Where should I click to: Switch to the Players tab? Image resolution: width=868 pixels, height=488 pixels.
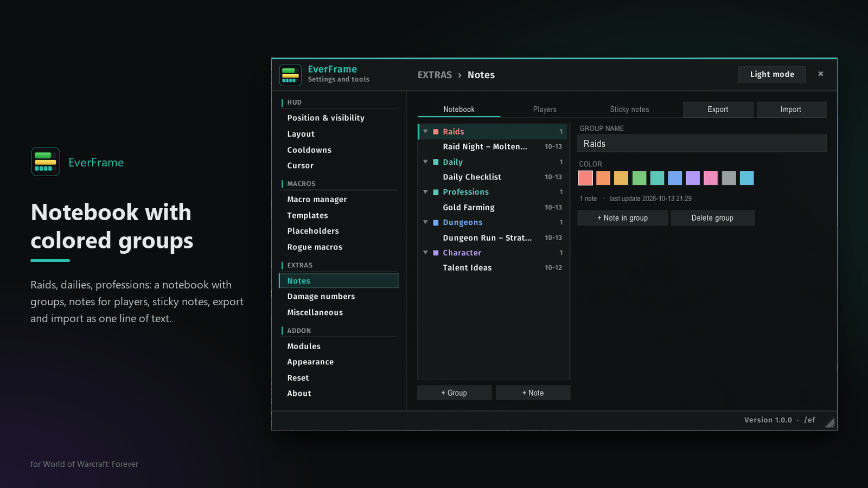pyautogui.click(x=545, y=110)
